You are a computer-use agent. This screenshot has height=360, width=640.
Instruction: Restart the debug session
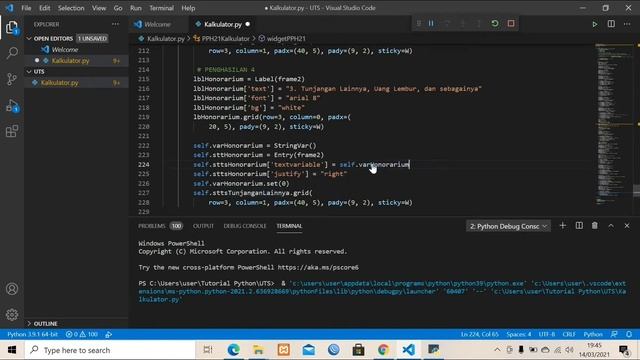tap(495, 24)
